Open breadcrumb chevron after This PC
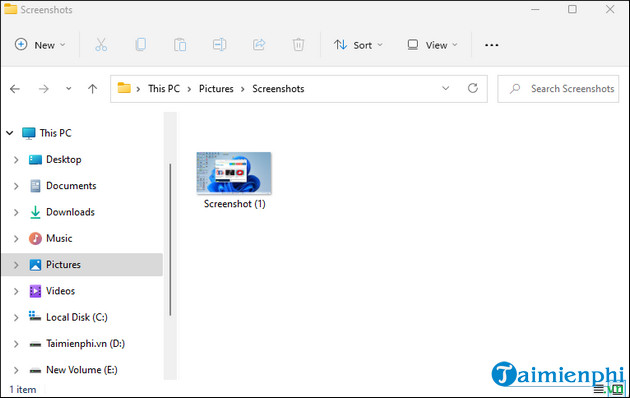This screenshot has height=398, width=630. tap(189, 89)
